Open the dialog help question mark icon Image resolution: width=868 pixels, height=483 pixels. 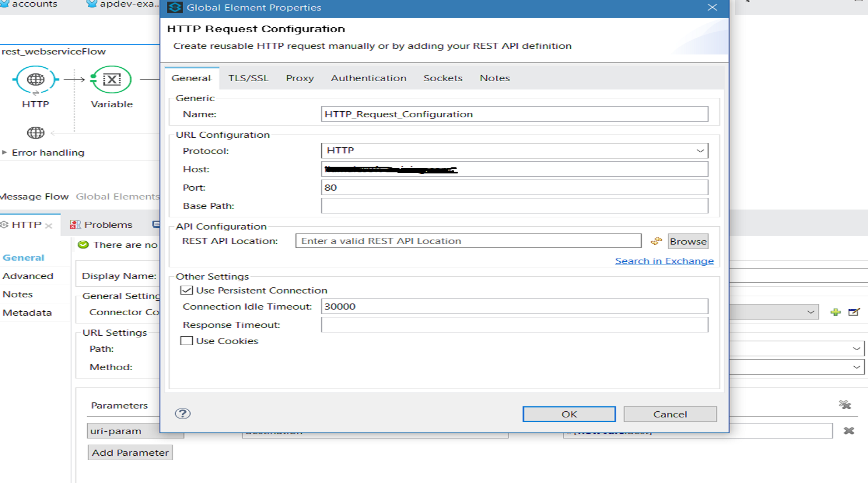pos(182,414)
